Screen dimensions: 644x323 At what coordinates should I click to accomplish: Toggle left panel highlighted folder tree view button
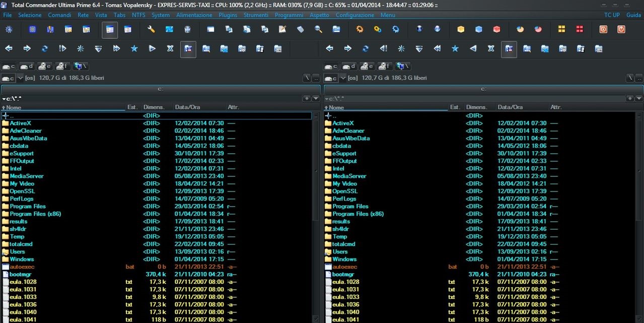point(188,49)
